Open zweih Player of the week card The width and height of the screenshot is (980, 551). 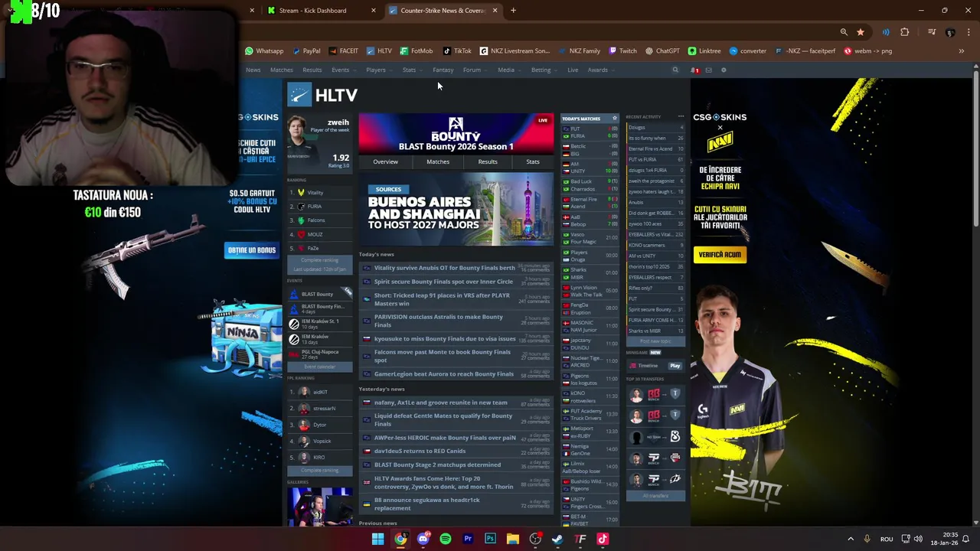(x=318, y=145)
